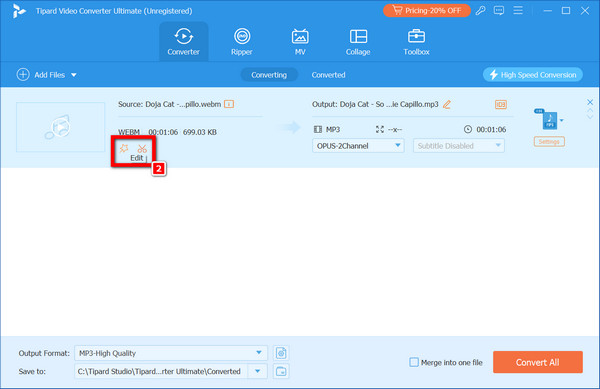
Task: Switch to the Ripper tab
Action: [x=241, y=42]
